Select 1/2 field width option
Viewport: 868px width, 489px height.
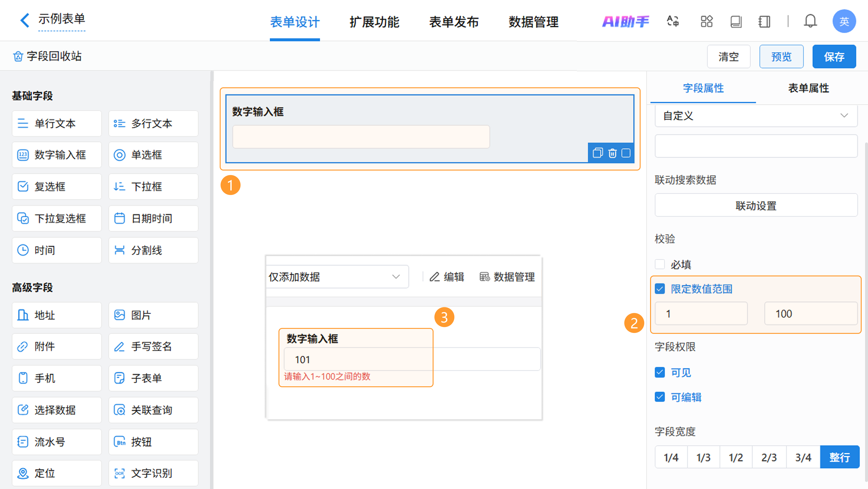(x=736, y=457)
